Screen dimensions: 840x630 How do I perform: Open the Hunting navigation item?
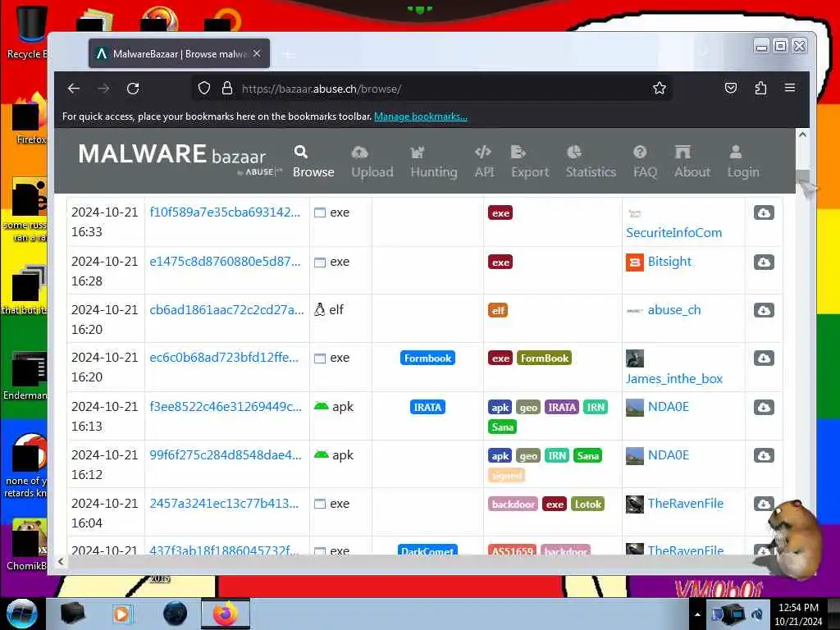[x=434, y=162]
